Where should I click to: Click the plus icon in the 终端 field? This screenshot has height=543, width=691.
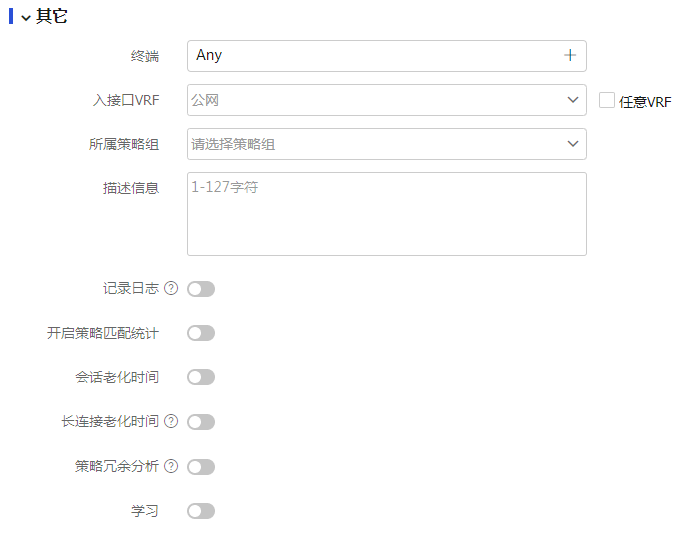pyautogui.click(x=570, y=56)
